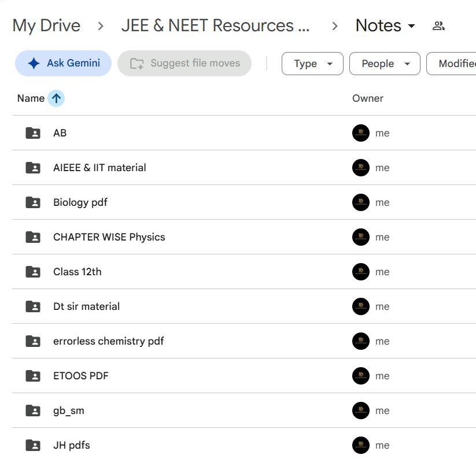Screen dimensions: 476x462
Task: Select the AB folder name
Action: (60, 133)
